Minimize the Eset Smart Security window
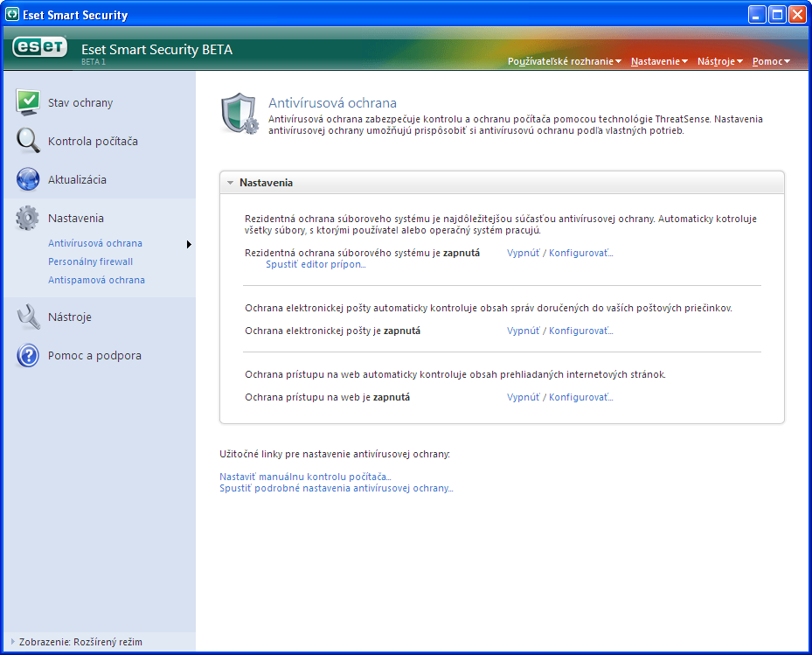The height and width of the screenshot is (655, 812). click(x=757, y=15)
